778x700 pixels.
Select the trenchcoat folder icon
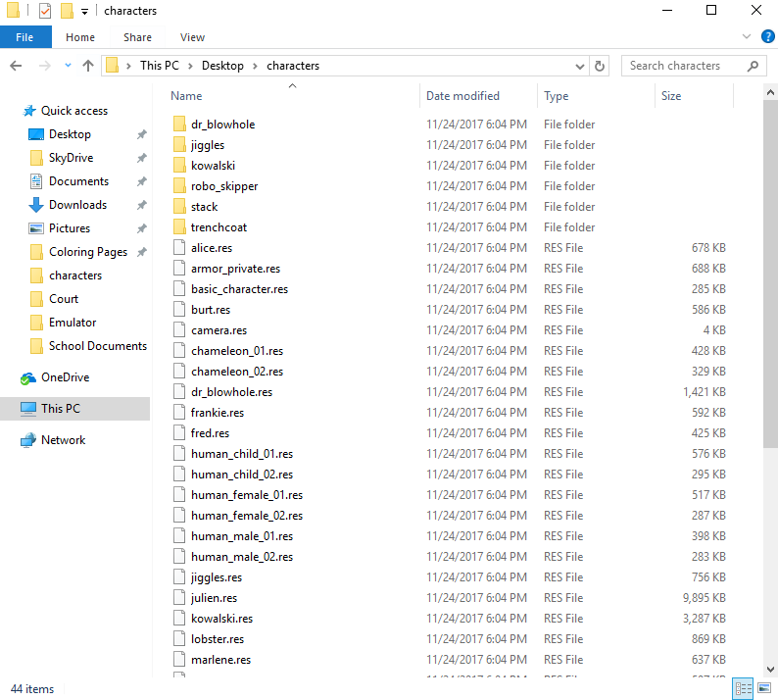179,227
